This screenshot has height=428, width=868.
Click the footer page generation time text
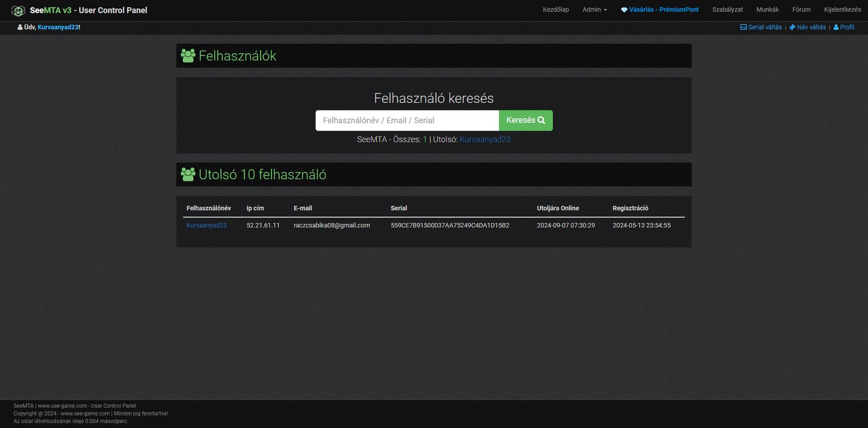tap(71, 421)
